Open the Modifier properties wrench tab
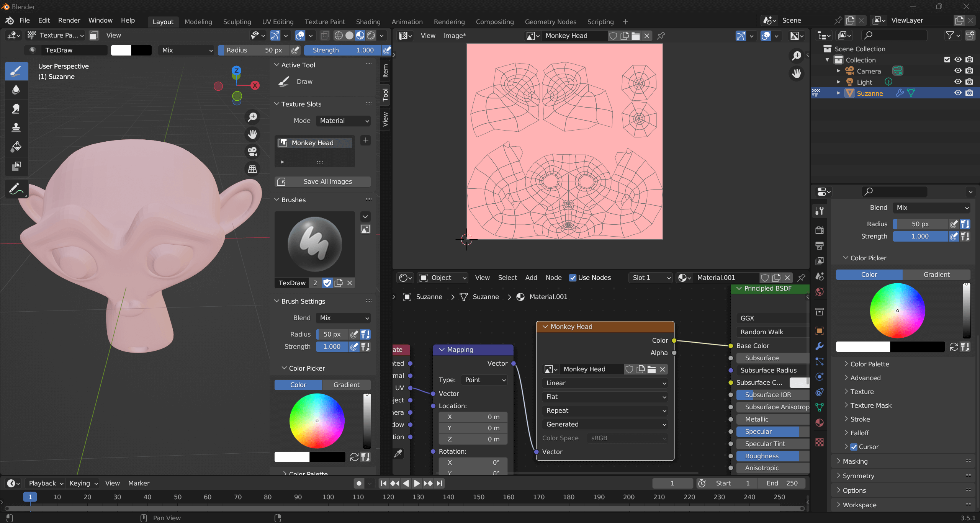 [820, 346]
